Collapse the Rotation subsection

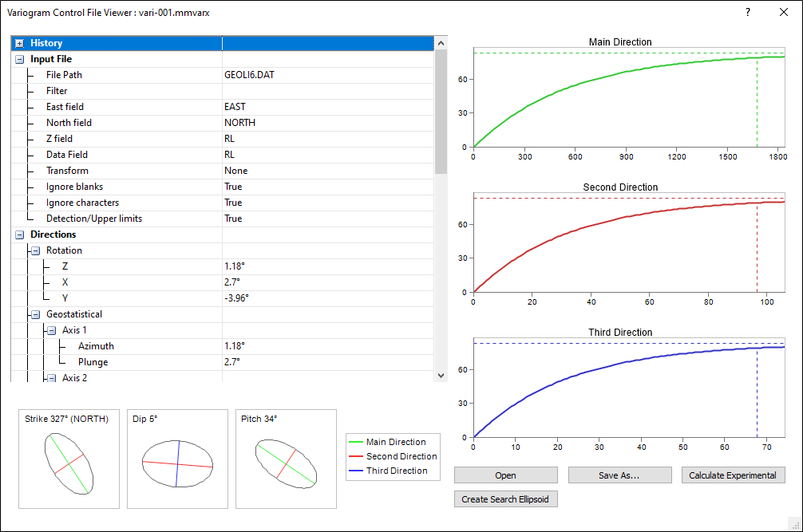(35, 250)
